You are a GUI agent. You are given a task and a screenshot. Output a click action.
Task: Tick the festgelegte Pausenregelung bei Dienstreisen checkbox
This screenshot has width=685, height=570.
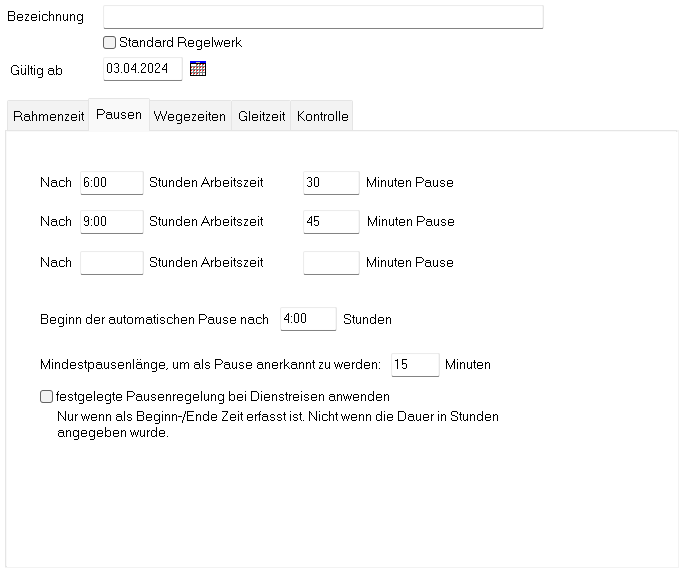tap(46, 397)
